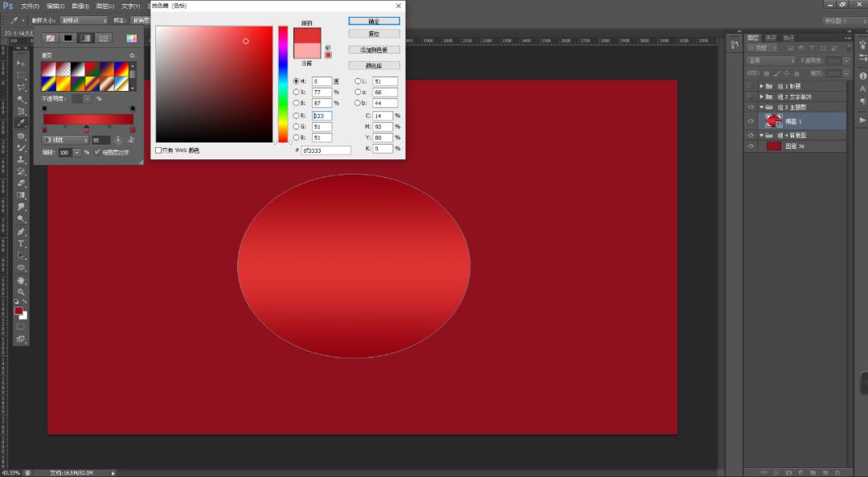Open the 文件 menu
Viewport: 868px width, 477px height.
point(30,6)
